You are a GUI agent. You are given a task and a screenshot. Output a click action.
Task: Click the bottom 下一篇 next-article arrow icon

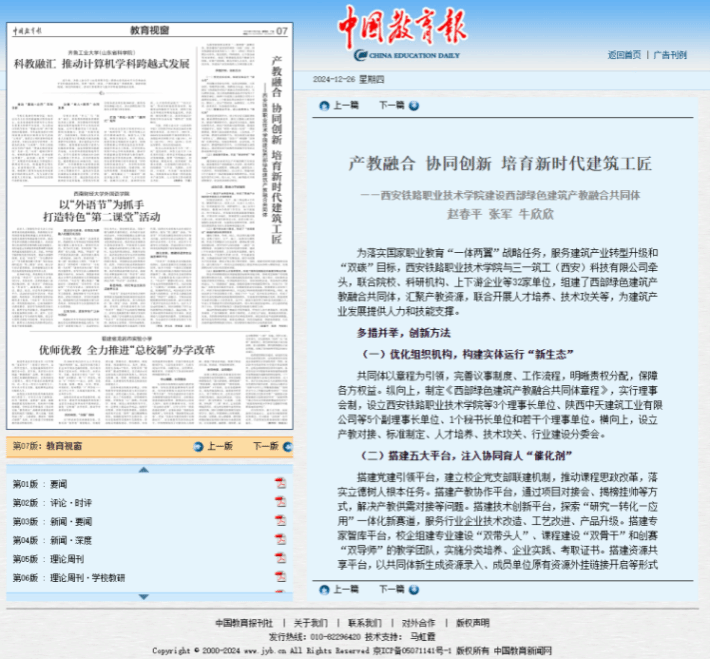pyautogui.click(x=414, y=590)
